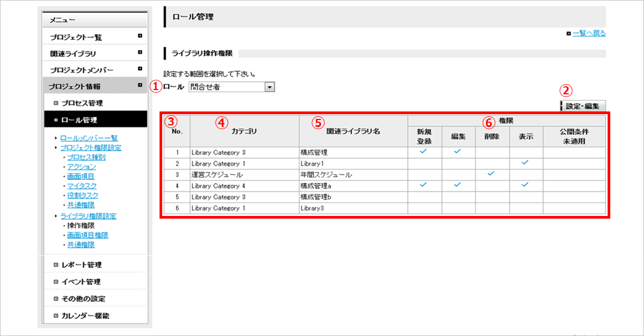Click the square icon beside 関連ライブラリ
Image resolution: width=644 pixels, height=336 pixels.
pos(140,53)
